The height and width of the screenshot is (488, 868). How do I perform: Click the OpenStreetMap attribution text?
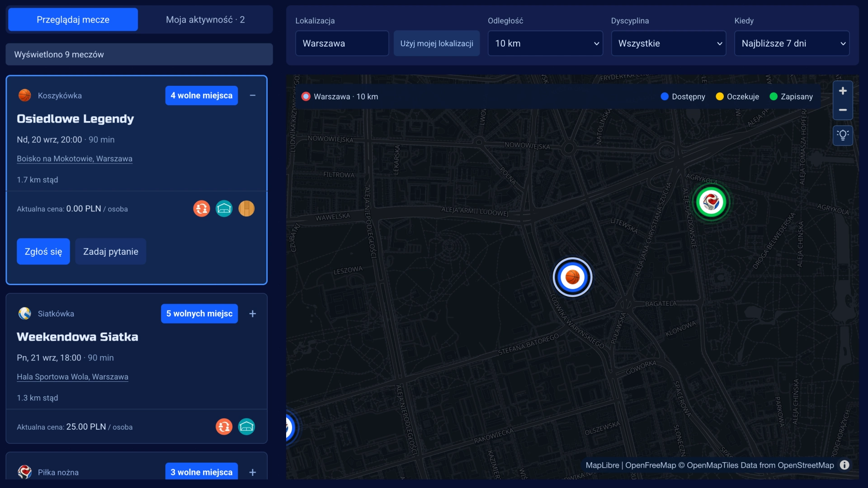point(806,465)
